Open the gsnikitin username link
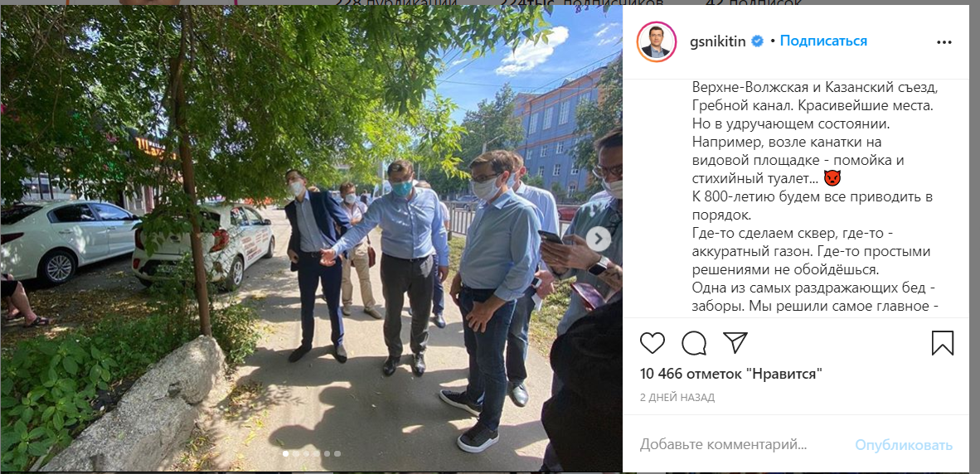This screenshot has height=474, width=980. 717,41
